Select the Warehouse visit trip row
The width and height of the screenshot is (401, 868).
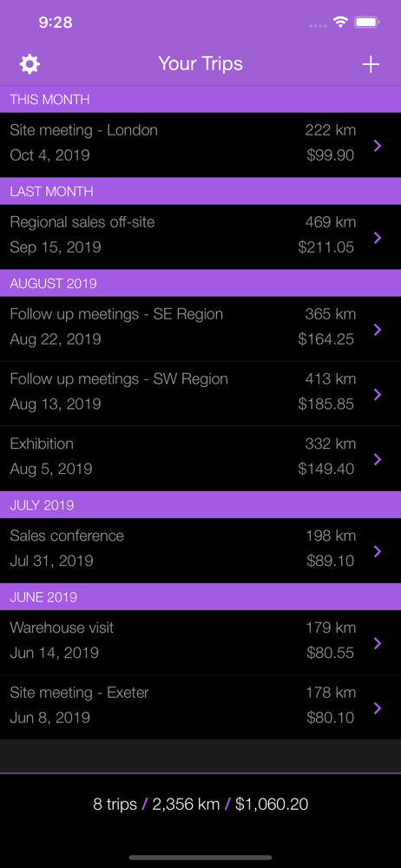pyautogui.click(x=200, y=642)
